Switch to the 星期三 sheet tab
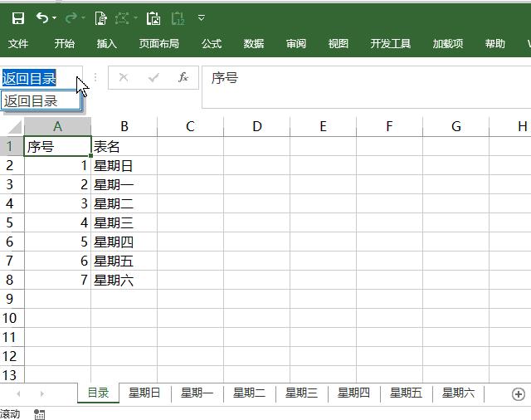Viewport: 531px width, 420px height. (x=301, y=393)
